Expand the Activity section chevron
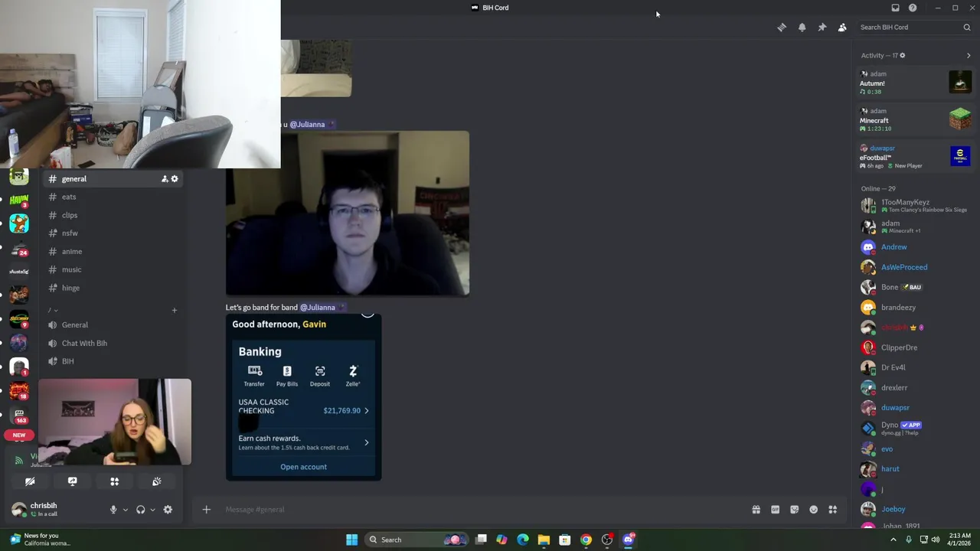This screenshot has width=980, height=551. point(968,55)
